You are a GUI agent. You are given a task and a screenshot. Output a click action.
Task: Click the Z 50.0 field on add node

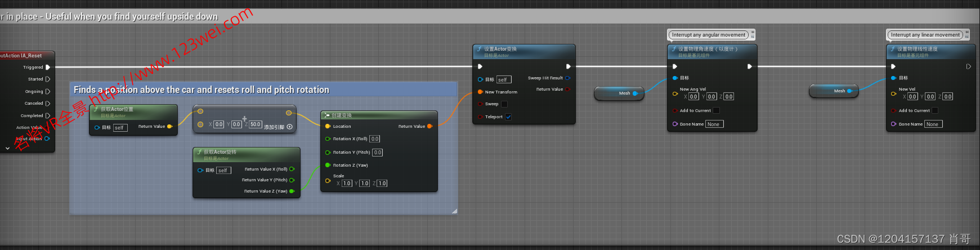click(x=256, y=124)
